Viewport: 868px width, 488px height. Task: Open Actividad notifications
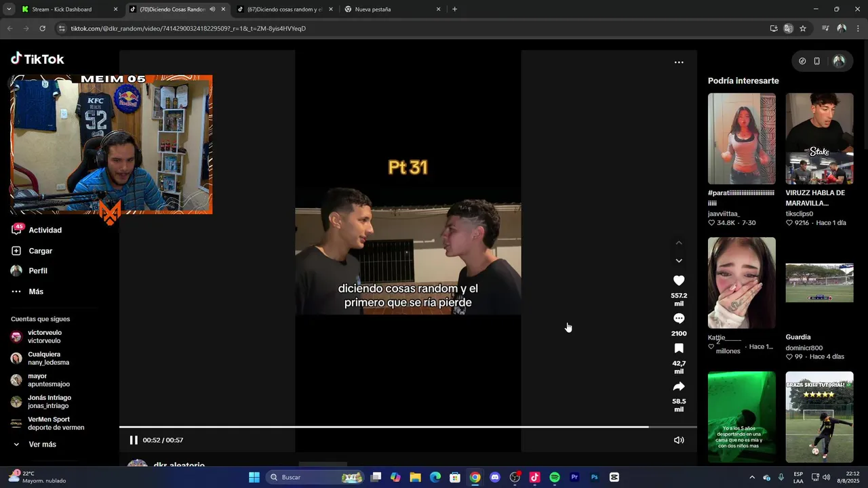point(37,230)
